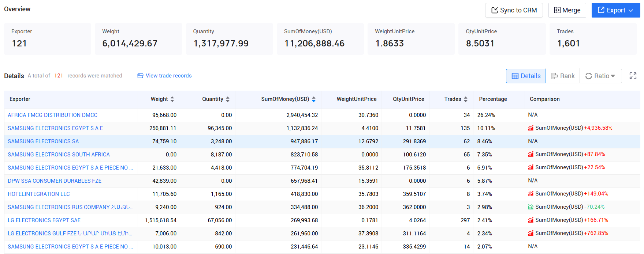The image size is (644, 254).
Task: Open View trade records link
Action: pos(164,76)
